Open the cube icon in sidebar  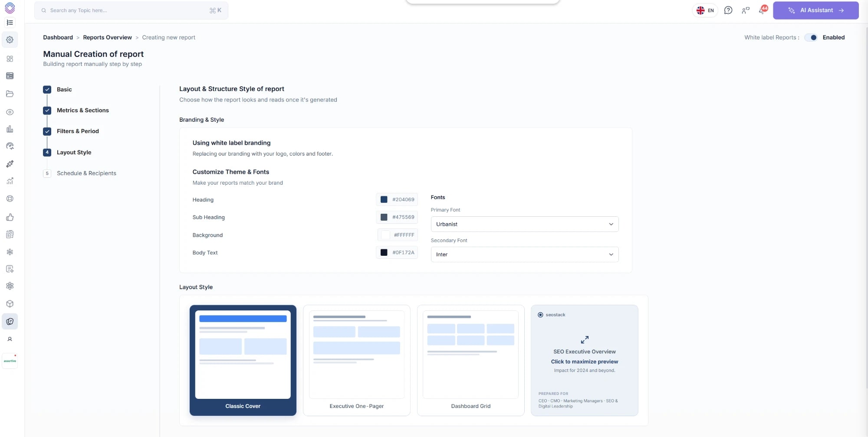pos(10,303)
